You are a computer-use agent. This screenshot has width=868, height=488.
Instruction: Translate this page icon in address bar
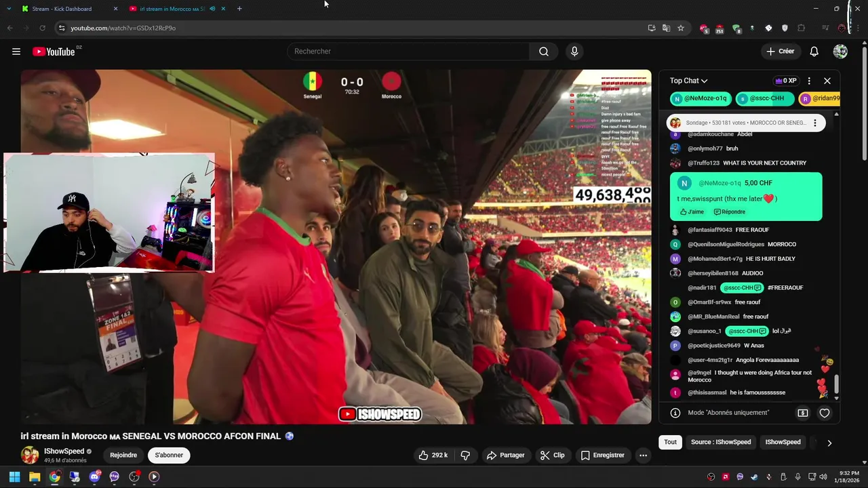[x=666, y=28]
